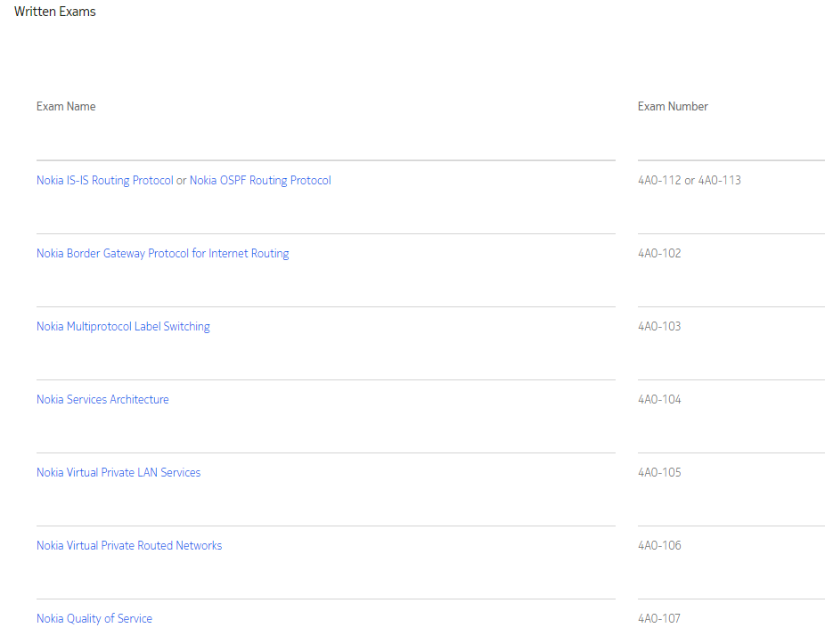This screenshot has height=644, width=825.
Task: Click the Exam Name column header
Action: 66,106
